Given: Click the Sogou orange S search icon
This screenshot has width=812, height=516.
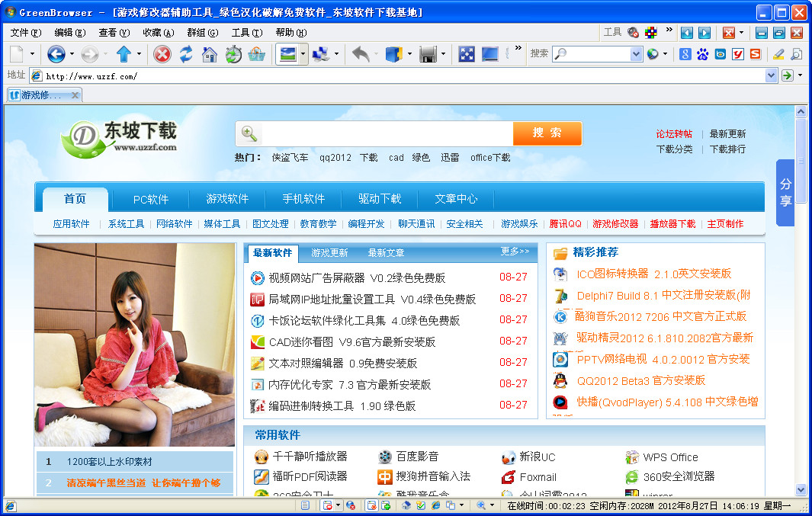Looking at the screenshot, I should coord(756,54).
